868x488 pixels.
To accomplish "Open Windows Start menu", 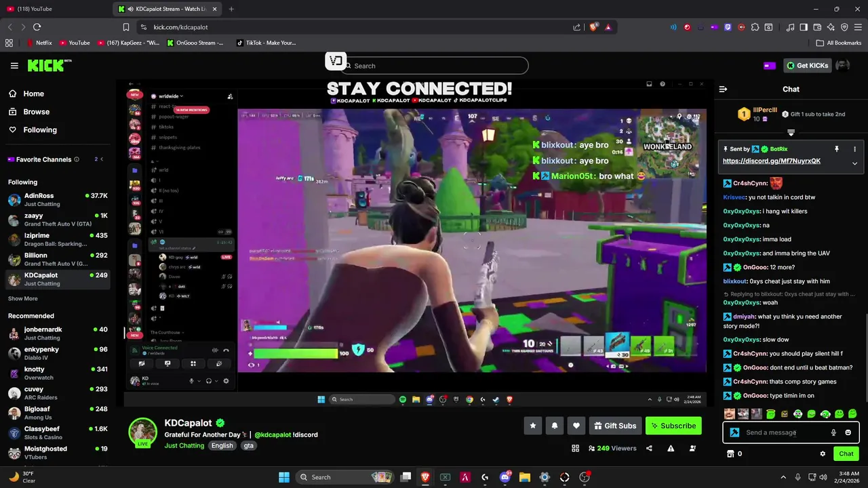I will point(283,477).
